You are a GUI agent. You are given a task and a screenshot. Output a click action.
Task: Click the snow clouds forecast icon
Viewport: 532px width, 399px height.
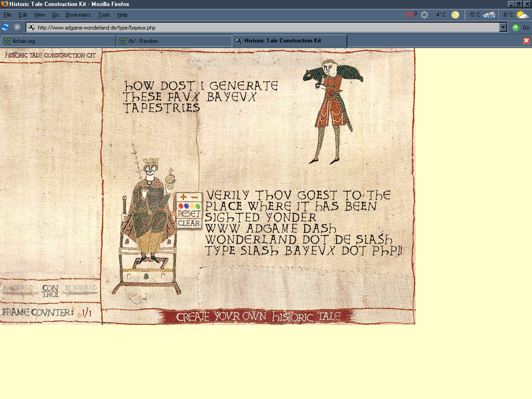pyautogui.click(x=489, y=15)
